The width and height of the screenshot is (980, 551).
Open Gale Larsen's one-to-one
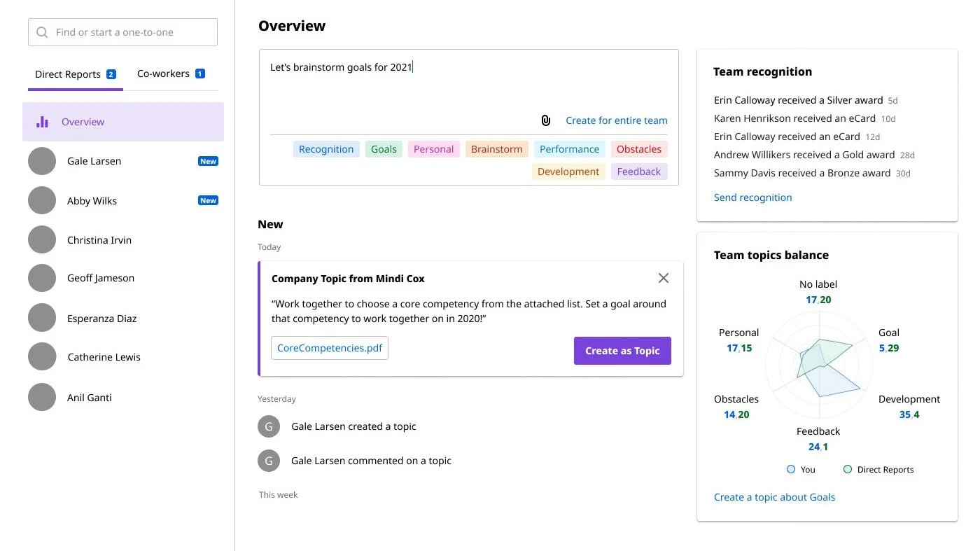pos(123,161)
